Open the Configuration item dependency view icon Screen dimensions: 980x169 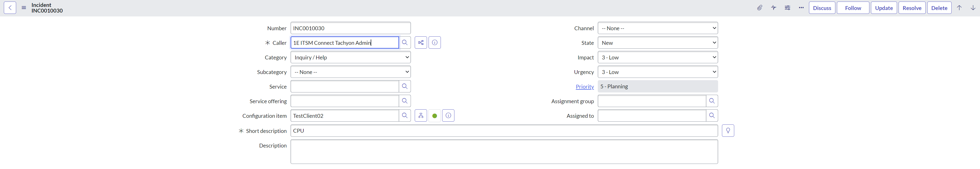(421, 116)
